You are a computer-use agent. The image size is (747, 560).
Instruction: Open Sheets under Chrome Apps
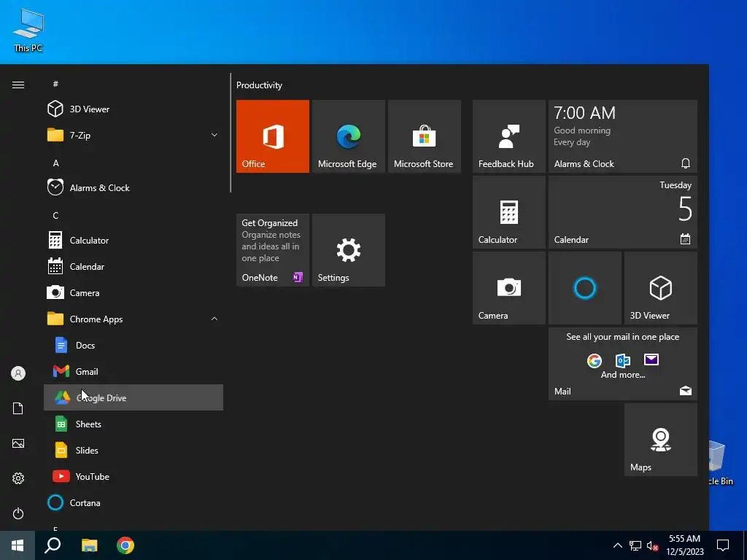[x=133, y=424]
